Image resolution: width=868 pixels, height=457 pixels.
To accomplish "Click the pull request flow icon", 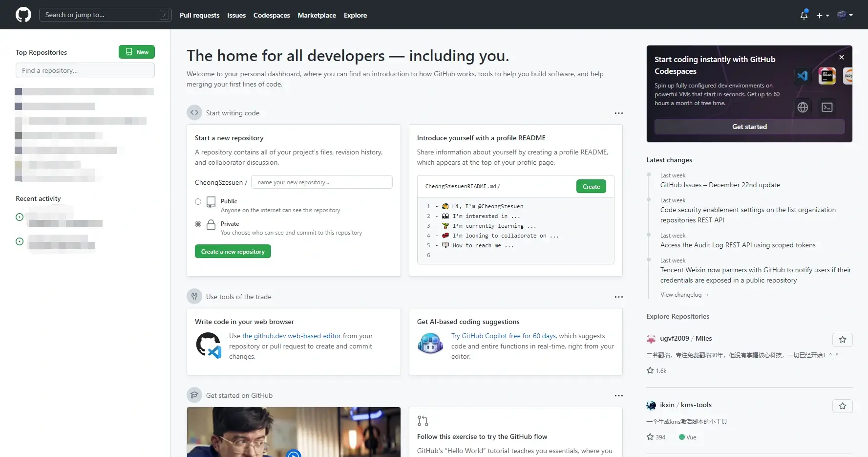I will click(x=423, y=420).
